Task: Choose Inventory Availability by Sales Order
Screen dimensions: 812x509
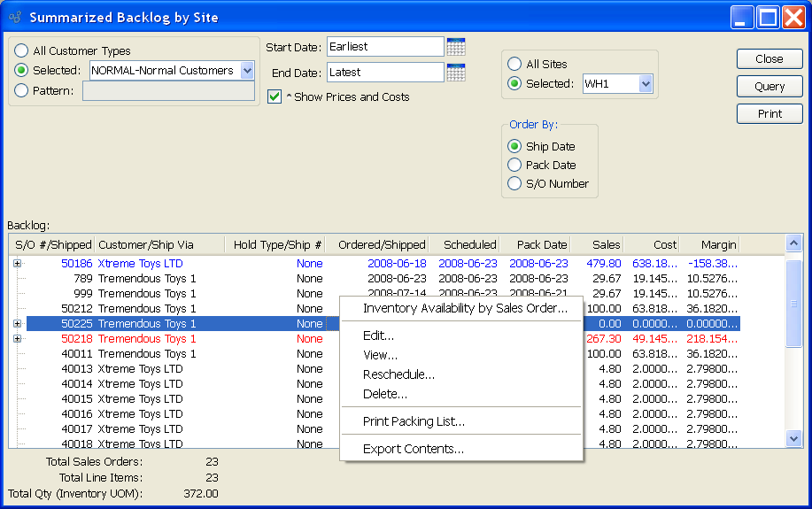Action: coord(465,308)
